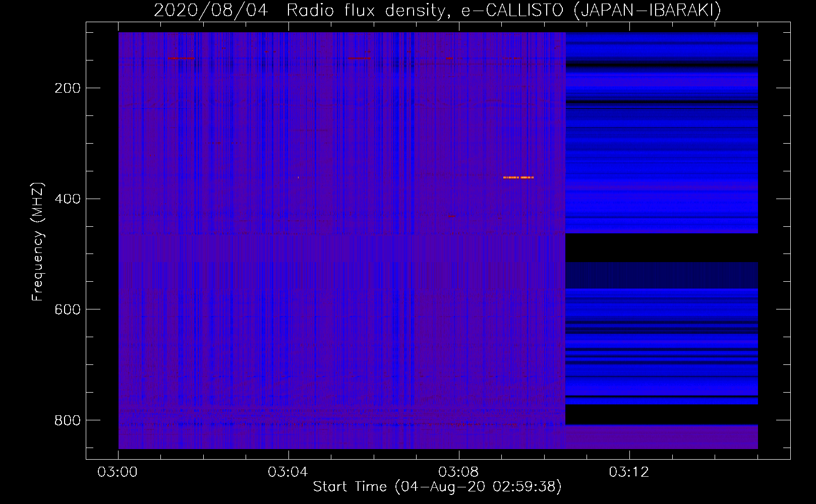The image size is (816, 504).
Task: Click the Start Time axis title
Action: pos(437,487)
